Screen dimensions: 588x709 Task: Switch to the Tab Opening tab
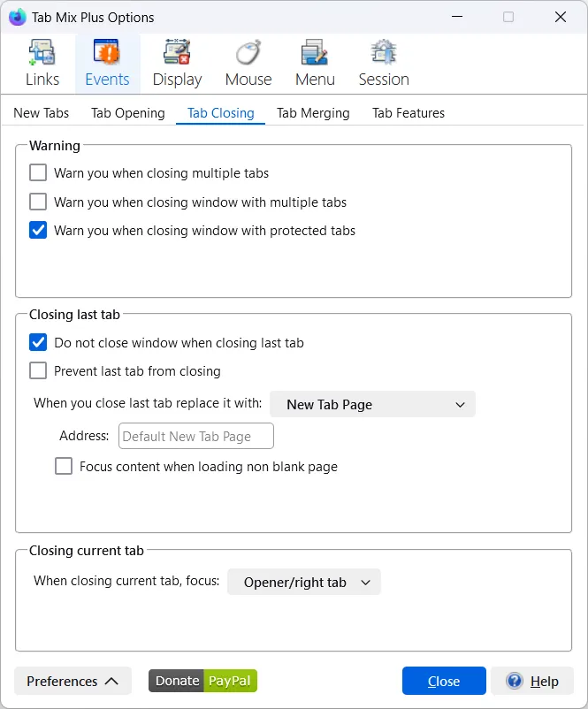(x=127, y=113)
